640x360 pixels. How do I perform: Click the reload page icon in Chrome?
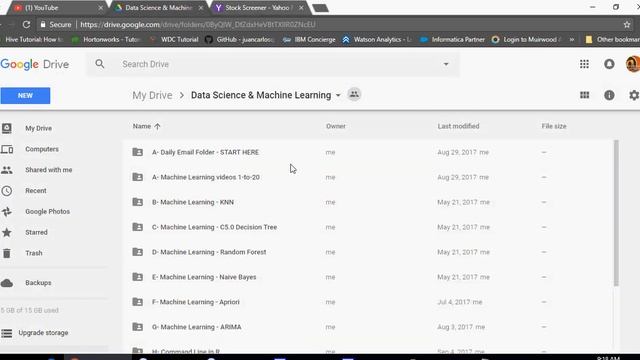(x=27, y=24)
